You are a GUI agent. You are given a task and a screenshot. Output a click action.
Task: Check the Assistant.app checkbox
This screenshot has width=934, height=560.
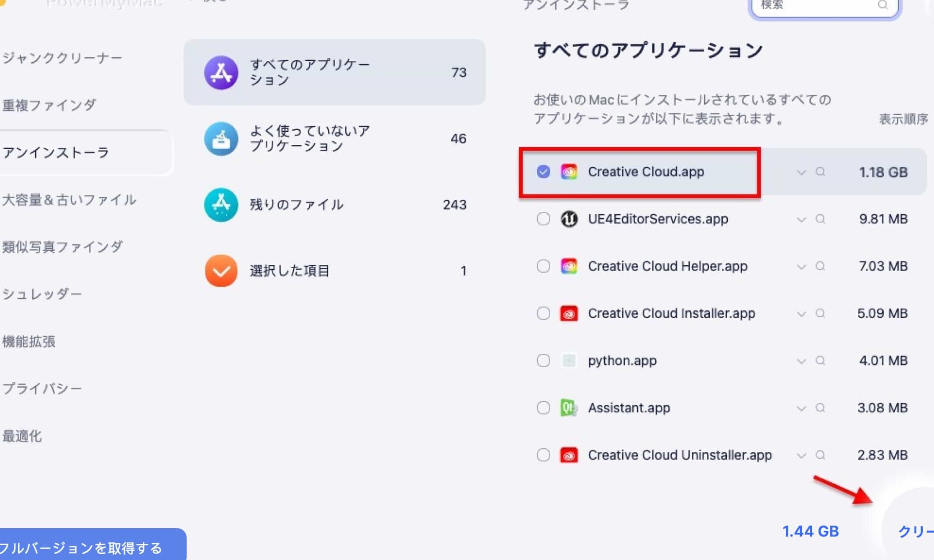(543, 408)
